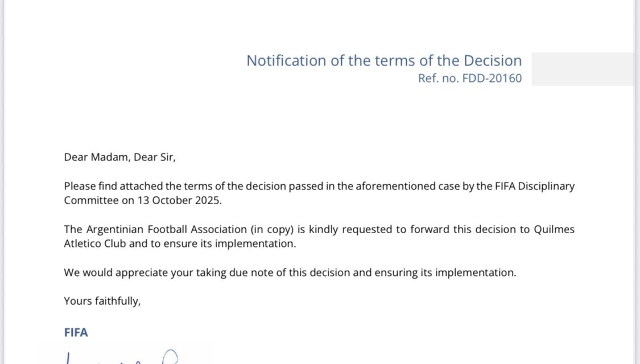640x364 pixels.
Task: Click the handwritten signature below FIFA
Action: pos(122,357)
